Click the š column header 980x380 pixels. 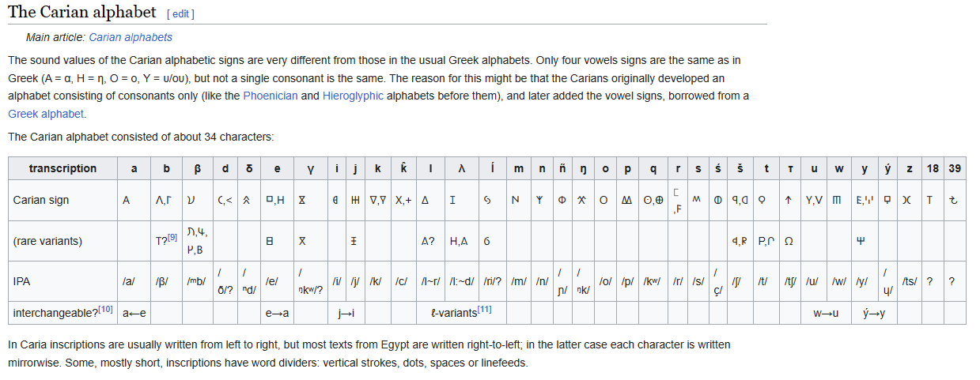click(740, 168)
